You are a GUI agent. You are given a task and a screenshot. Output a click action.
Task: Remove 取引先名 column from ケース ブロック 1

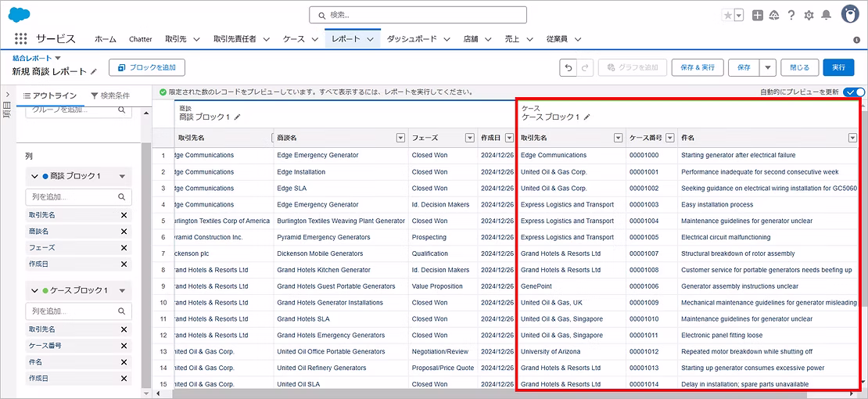coord(124,329)
